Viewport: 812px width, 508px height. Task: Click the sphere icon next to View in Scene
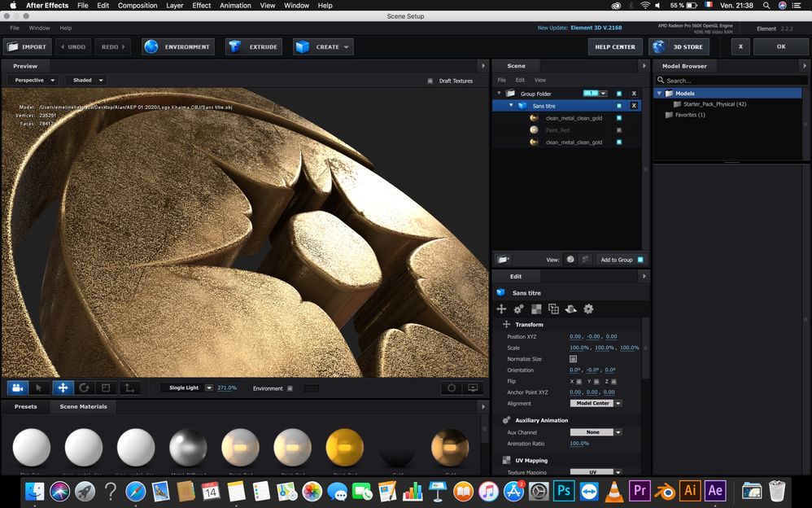570,259
